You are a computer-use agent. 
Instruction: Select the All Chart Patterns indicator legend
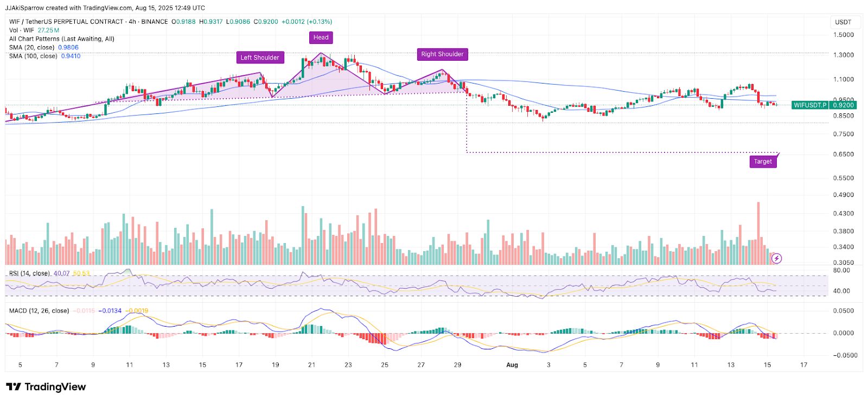(61, 39)
